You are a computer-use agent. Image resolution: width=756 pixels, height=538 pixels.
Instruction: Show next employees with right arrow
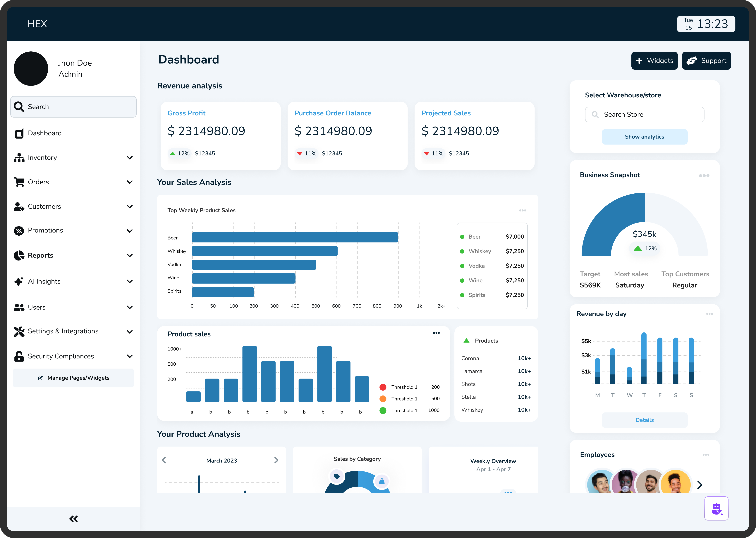(x=700, y=485)
